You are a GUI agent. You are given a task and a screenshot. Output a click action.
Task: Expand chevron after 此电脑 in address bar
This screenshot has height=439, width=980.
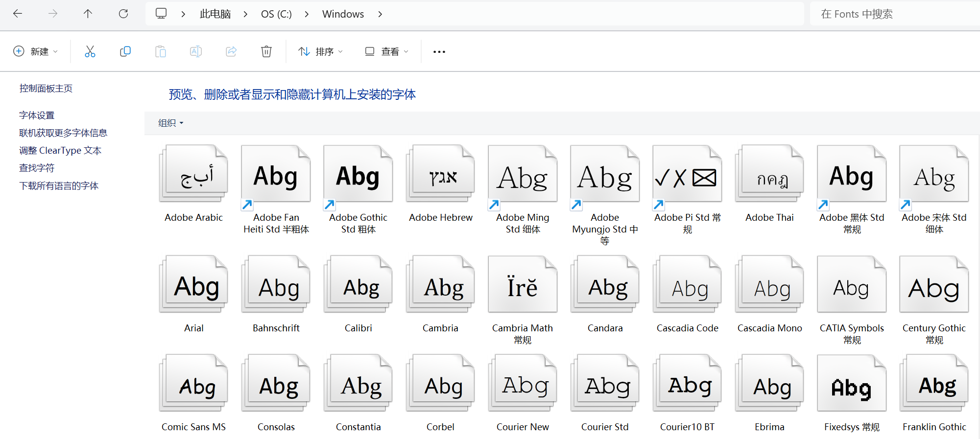point(245,14)
